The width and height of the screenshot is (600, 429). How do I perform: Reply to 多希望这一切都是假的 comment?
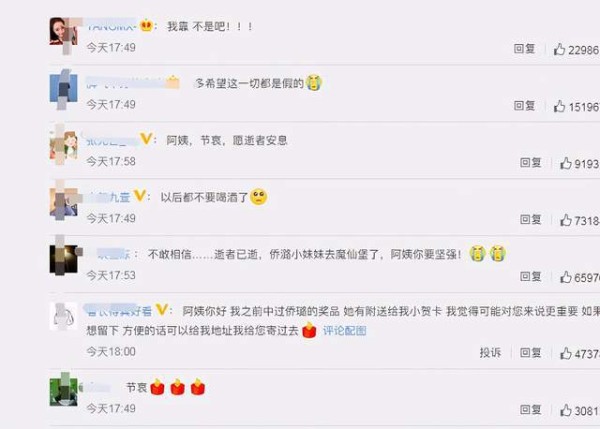(524, 106)
